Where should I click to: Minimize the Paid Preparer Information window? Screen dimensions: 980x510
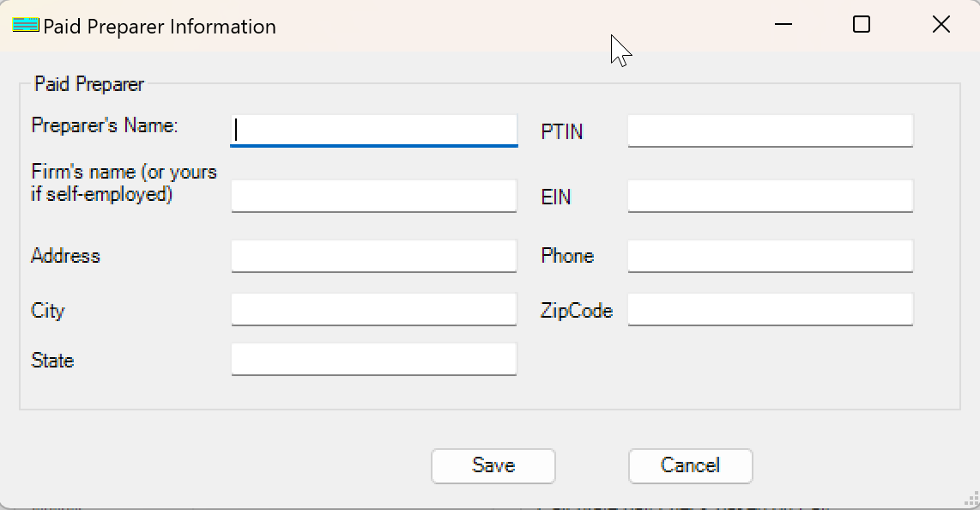pos(783,25)
